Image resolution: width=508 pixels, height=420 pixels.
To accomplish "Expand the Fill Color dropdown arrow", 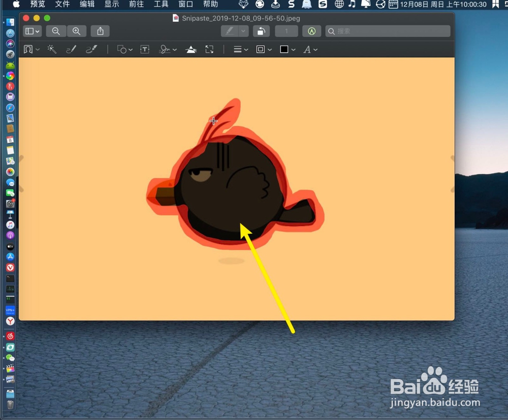I will coord(293,50).
